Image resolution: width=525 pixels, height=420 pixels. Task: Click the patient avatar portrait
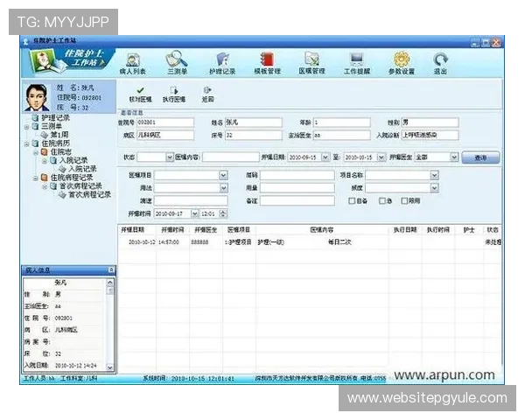(37, 97)
